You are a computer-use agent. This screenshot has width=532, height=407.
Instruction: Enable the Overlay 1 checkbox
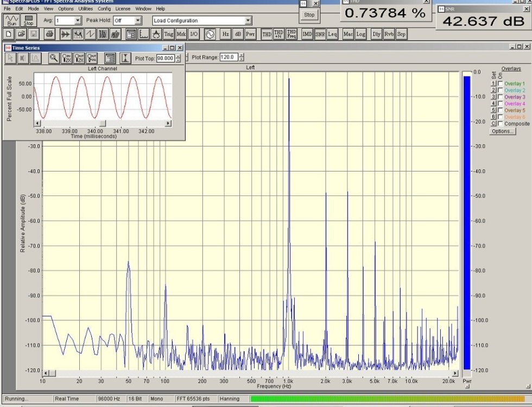pos(500,84)
